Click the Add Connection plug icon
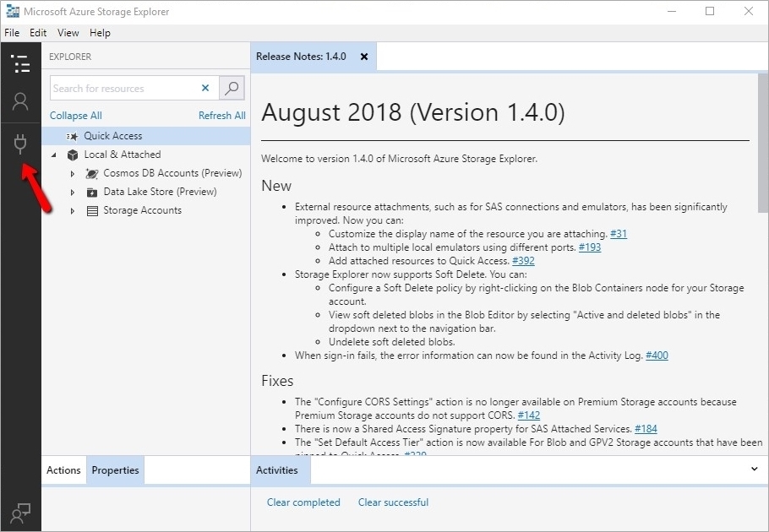 pos(20,144)
